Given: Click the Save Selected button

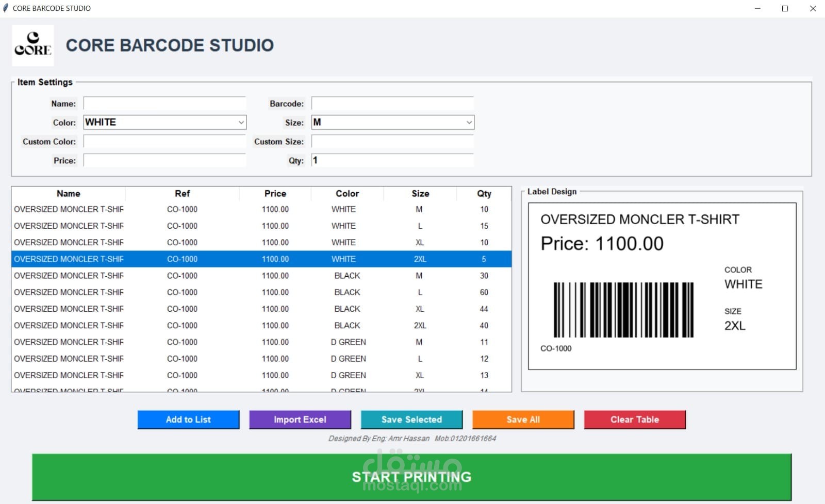Looking at the screenshot, I should [411, 419].
